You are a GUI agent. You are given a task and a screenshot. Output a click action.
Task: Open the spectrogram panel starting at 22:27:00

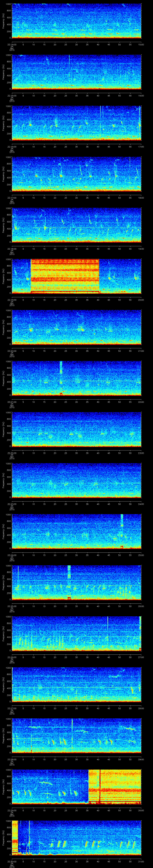(x=77, y=685)
